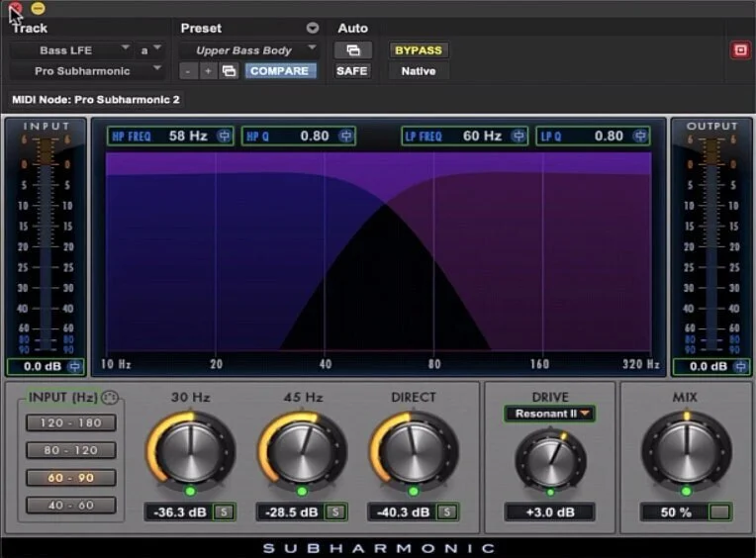Open plug-in automation enable dialog icon

point(353,50)
